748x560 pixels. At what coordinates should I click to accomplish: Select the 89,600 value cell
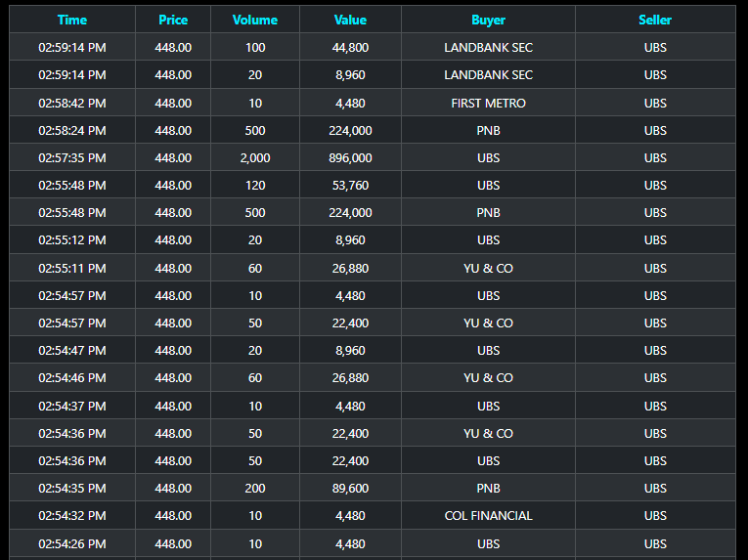point(350,488)
